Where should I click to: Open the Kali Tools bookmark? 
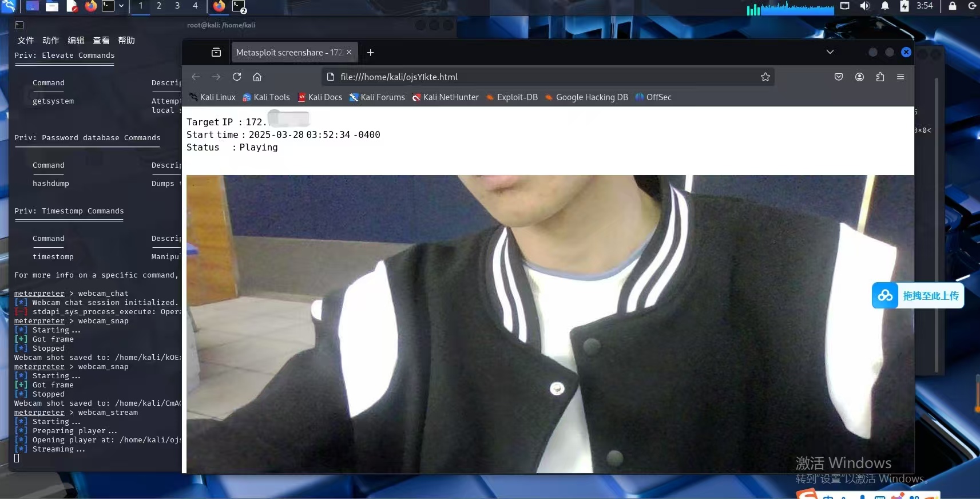(266, 97)
